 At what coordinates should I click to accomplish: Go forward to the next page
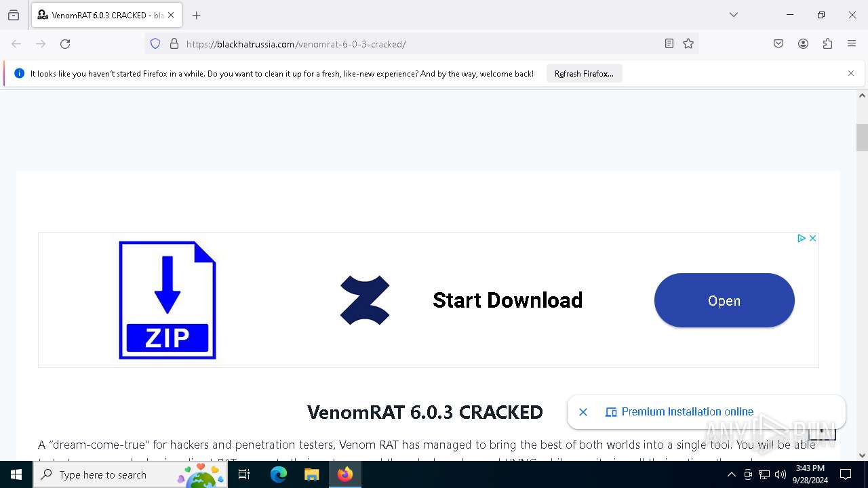pyautogui.click(x=41, y=44)
